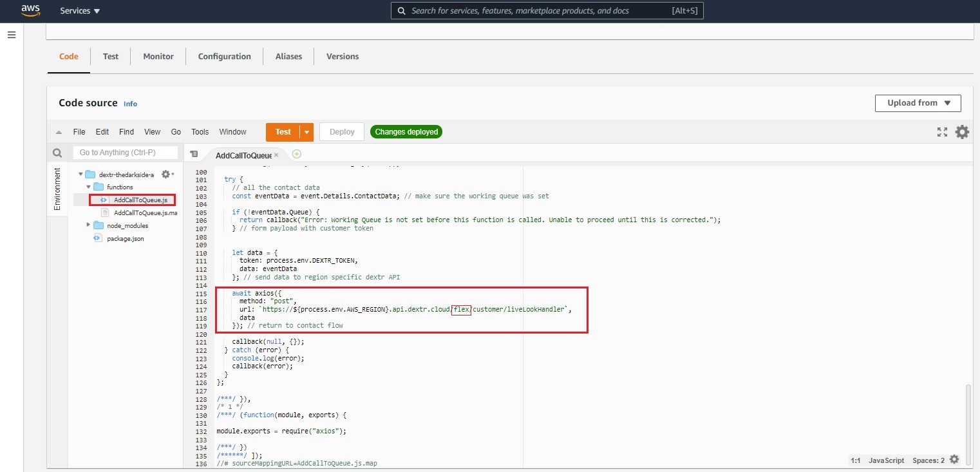Screen dimensions: 980x472
Task: Click the Deploy button
Action: click(342, 132)
